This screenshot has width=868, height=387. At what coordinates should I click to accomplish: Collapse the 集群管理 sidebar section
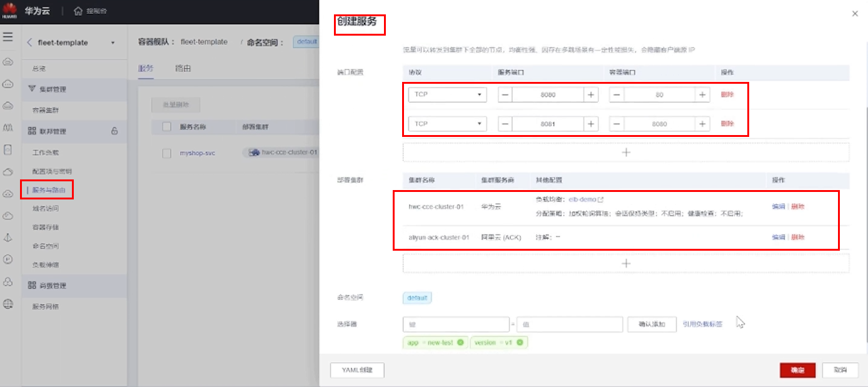(74, 89)
